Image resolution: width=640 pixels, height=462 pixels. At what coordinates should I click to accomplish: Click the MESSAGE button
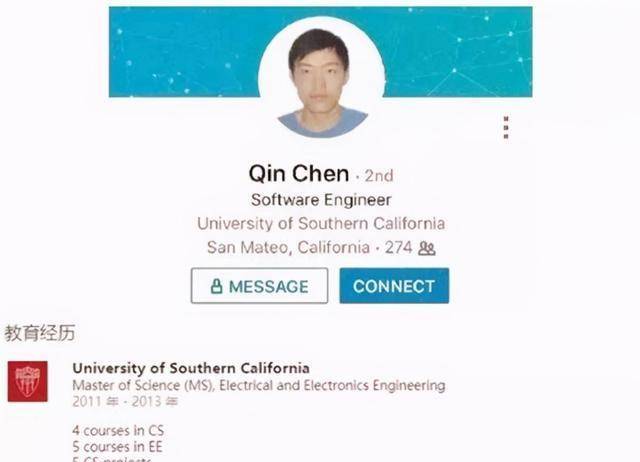click(260, 286)
